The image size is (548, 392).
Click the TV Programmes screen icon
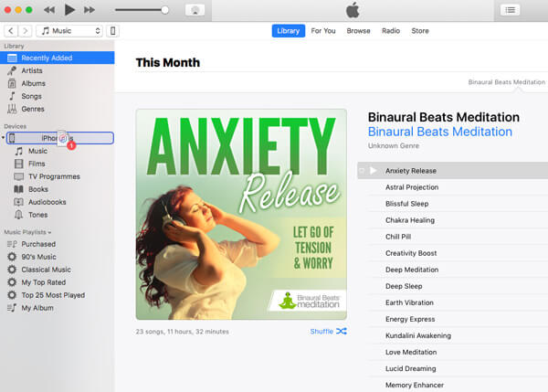pyautogui.click(x=19, y=176)
